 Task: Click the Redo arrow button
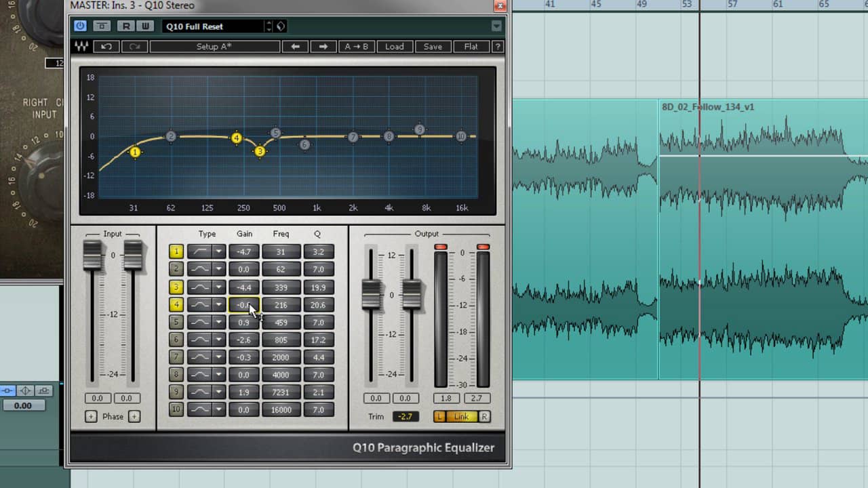(134, 47)
